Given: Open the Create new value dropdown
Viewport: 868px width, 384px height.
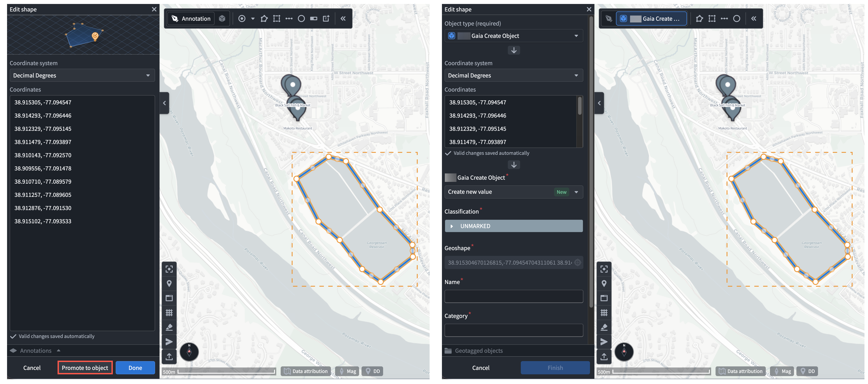Looking at the screenshot, I should pos(514,192).
